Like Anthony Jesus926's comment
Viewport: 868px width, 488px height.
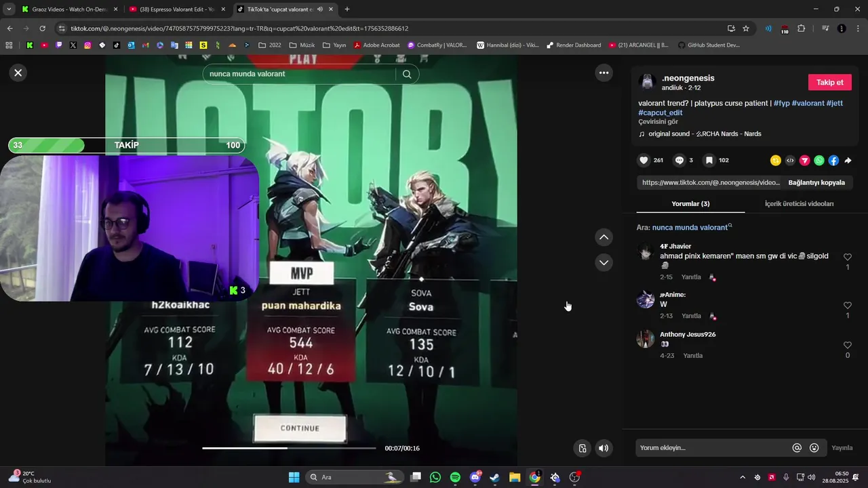pyautogui.click(x=847, y=345)
